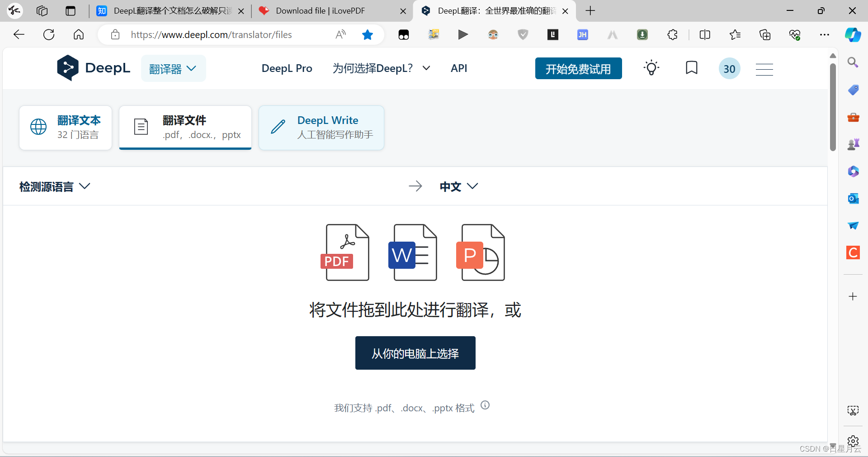Click the lightbulb tips icon

point(651,68)
